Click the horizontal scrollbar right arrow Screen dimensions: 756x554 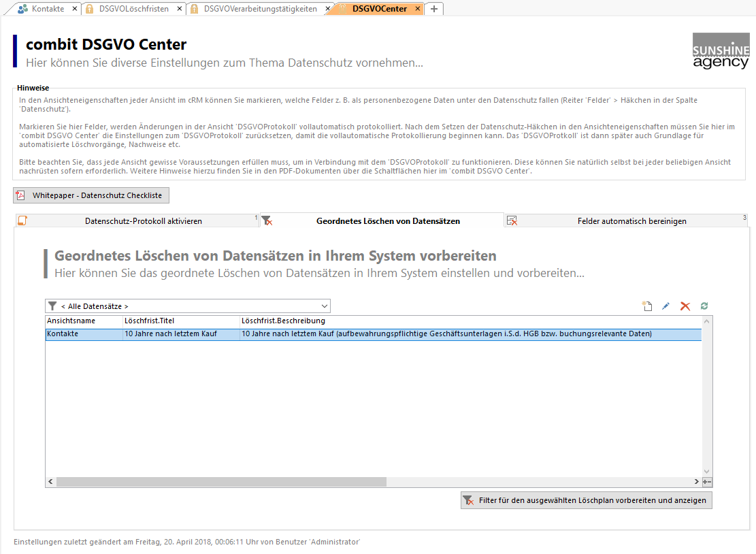pos(697,482)
